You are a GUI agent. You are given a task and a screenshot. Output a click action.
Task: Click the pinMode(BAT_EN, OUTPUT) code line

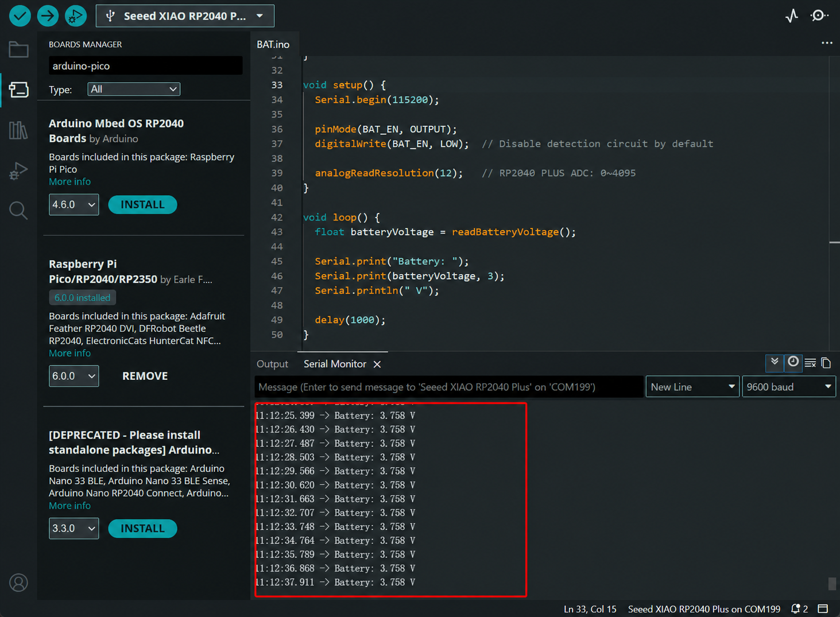[x=386, y=129]
